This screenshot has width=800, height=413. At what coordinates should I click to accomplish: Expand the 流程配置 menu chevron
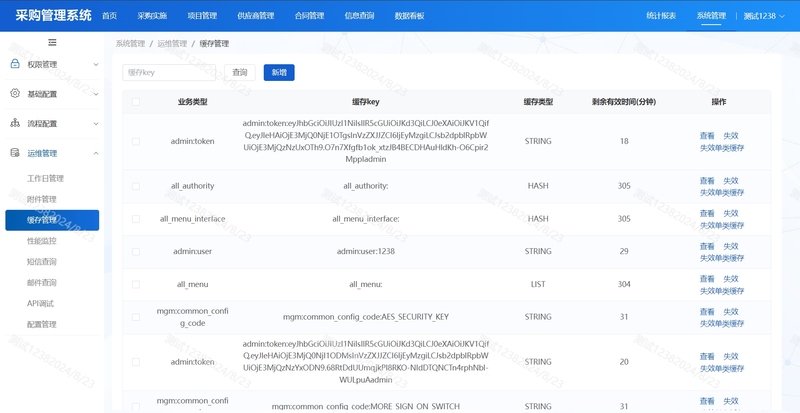coord(96,124)
